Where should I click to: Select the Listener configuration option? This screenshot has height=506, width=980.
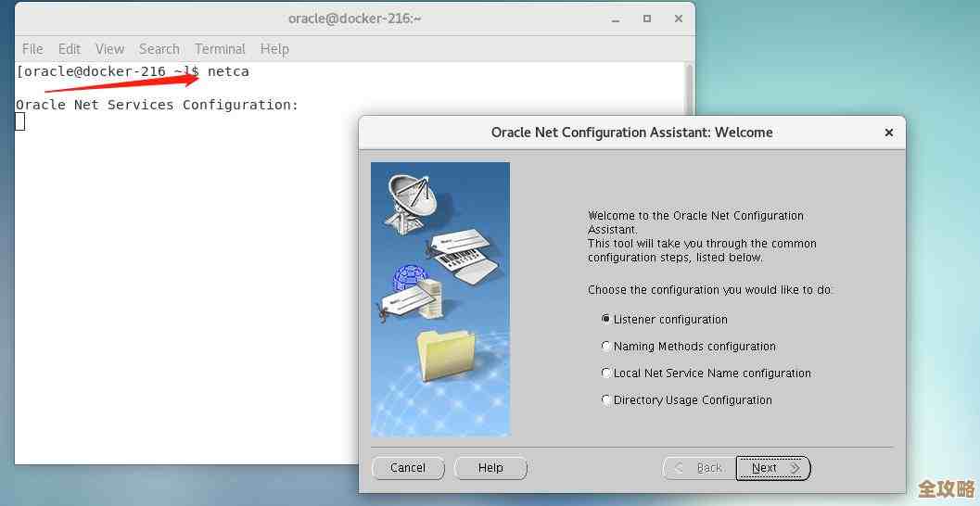tap(606, 319)
